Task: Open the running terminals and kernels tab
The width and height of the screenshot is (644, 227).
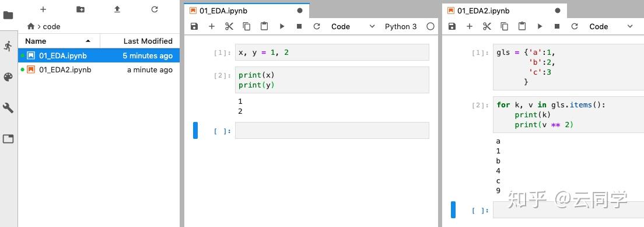Action: pos(8,46)
